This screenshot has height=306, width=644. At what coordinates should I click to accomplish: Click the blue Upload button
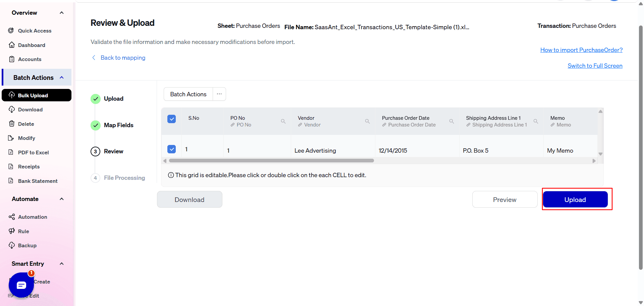(x=575, y=200)
